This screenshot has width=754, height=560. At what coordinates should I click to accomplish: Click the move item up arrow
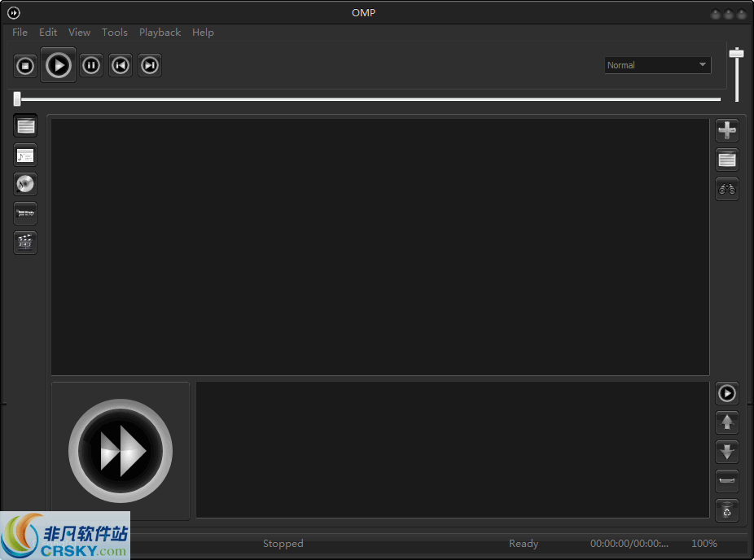[727, 422]
